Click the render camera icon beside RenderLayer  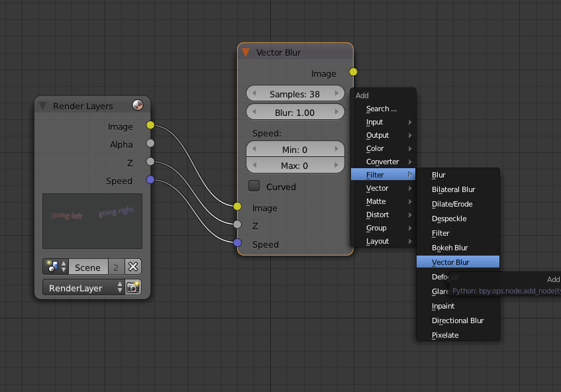click(133, 287)
